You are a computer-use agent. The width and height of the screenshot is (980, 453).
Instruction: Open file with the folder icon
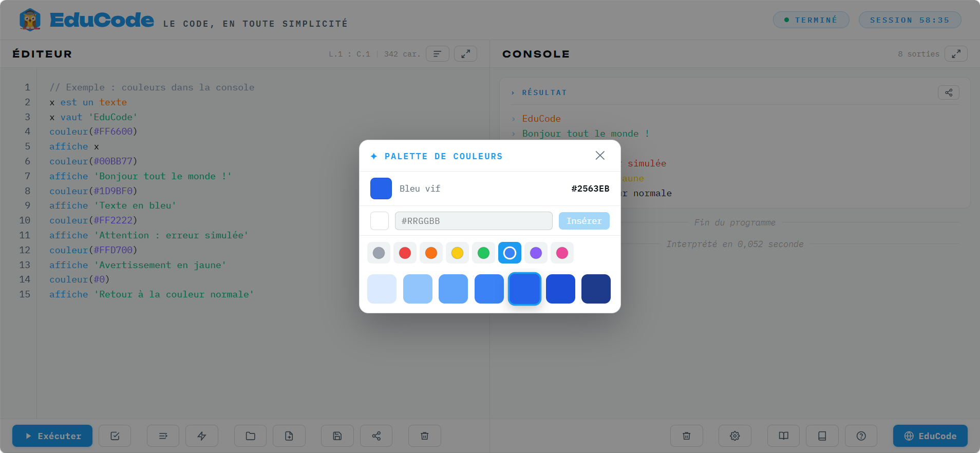pyautogui.click(x=250, y=436)
